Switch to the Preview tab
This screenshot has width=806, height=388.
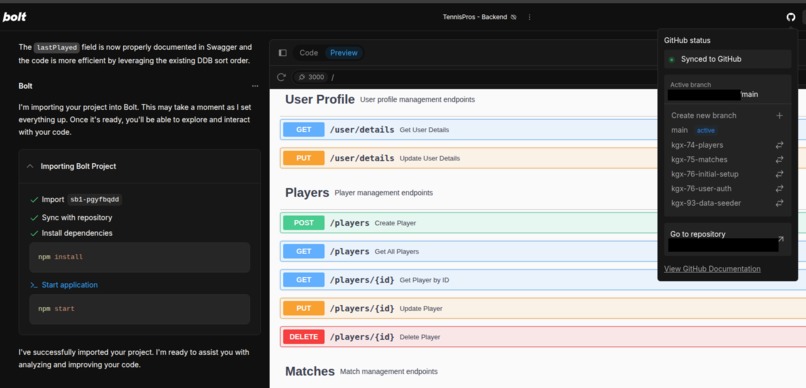(344, 52)
